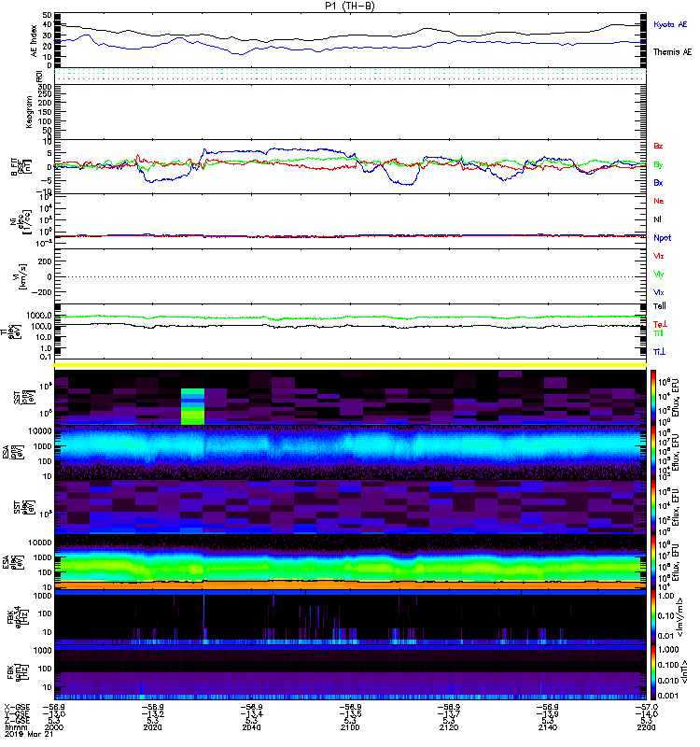Image resolution: width=700 pixels, height=747 pixels.
Task: Click the 2100 time tick label
Action: [x=350, y=727]
